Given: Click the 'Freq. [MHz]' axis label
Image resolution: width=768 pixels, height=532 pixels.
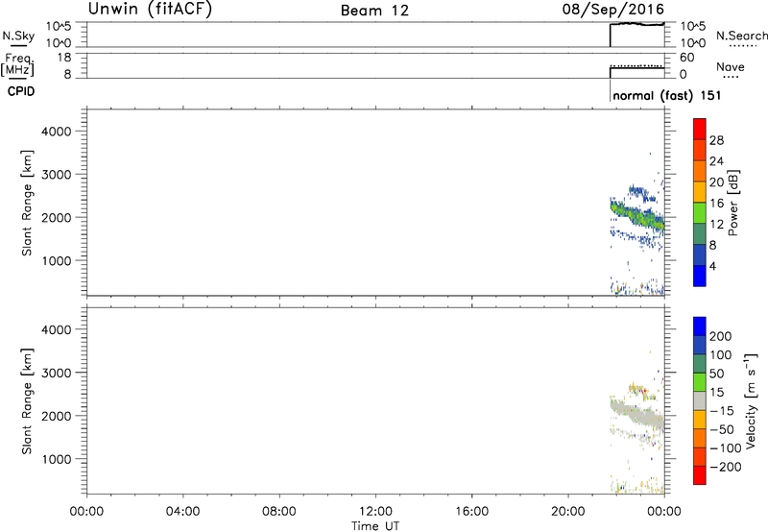Looking at the screenshot, I should point(17,64).
